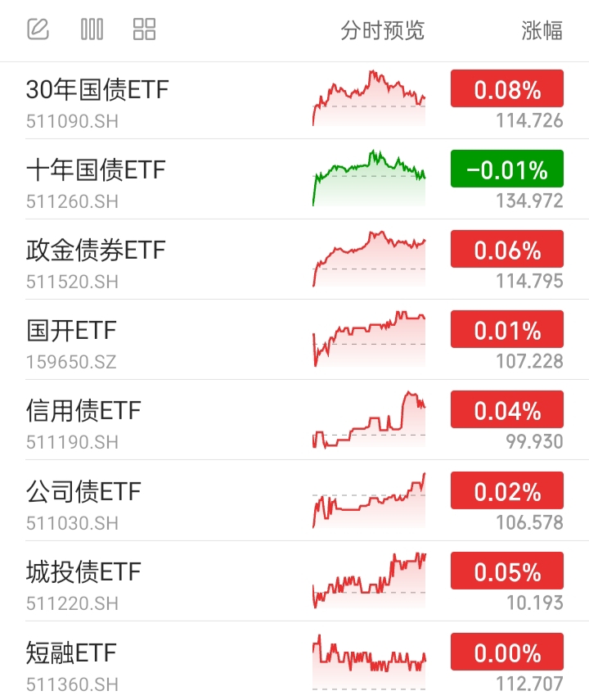The height and width of the screenshot is (700, 589).
Task: Toggle the green -0.01% change badge
Action: [x=507, y=169]
